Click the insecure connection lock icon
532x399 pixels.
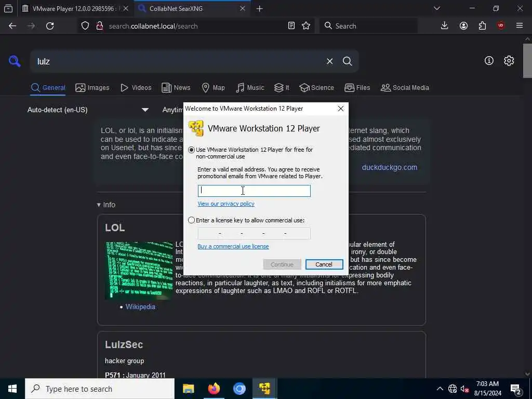pyautogui.click(x=100, y=26)
